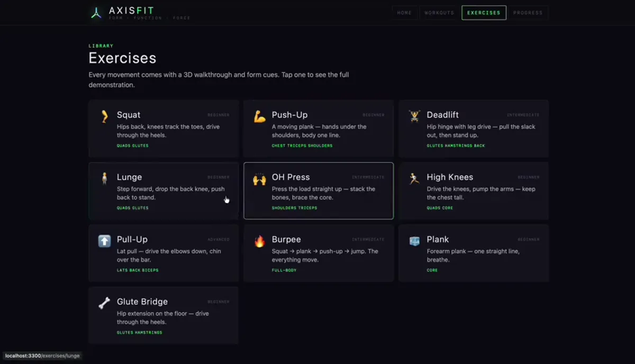Select the active Exercises nav tab

pyautogui.click(x=484, y=13)
